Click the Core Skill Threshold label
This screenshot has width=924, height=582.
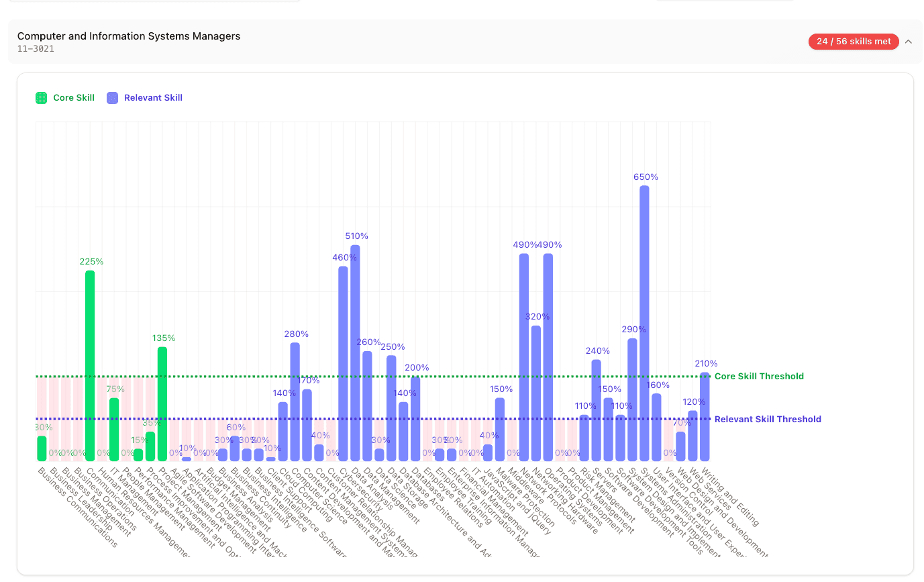[759, 376]
